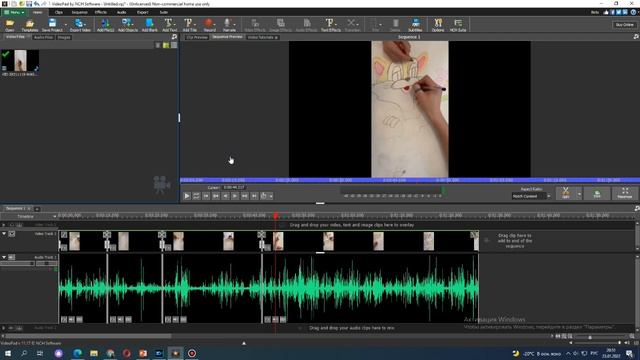Adjust the Audio Track 1 volume slider
Image resolution: width=640 pixels, height=360 pixels.
(x=17, y=264)
